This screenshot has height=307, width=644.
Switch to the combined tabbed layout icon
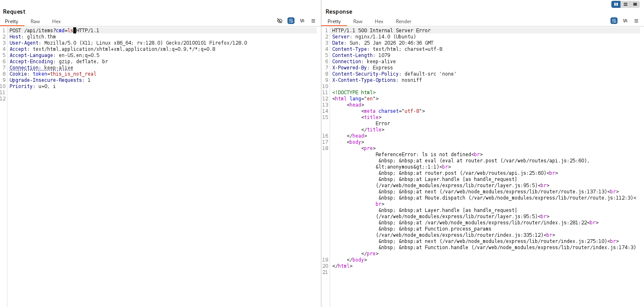(x=635, y=4)
